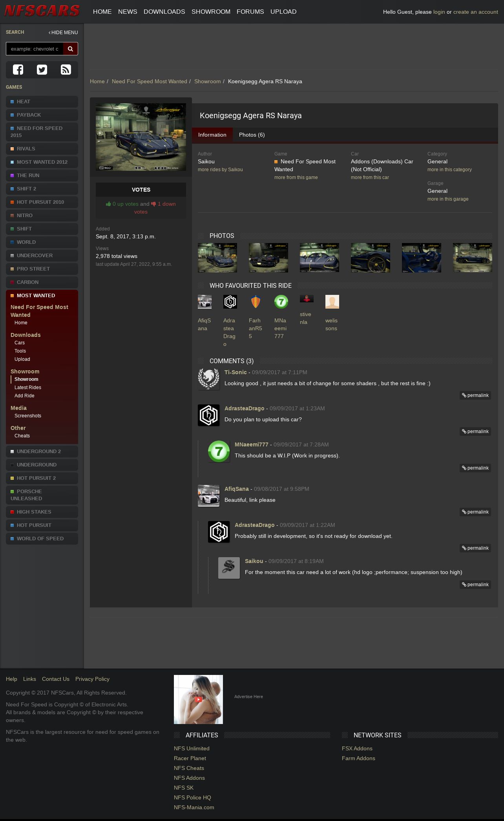Collapse sidebar with HIDE MENU
The height and width of the screenshot is (821, 504).
tap(63, 33)
